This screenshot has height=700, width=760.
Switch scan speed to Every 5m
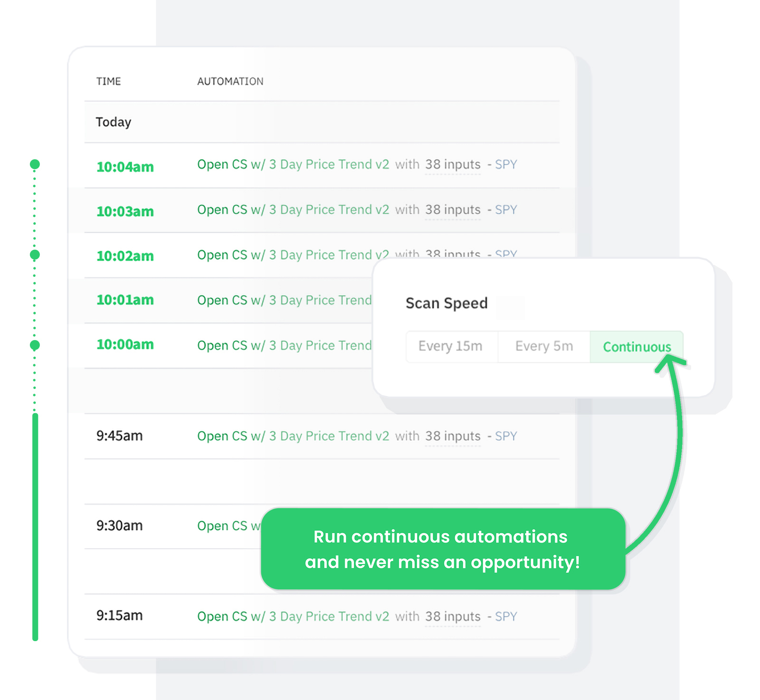543,347
